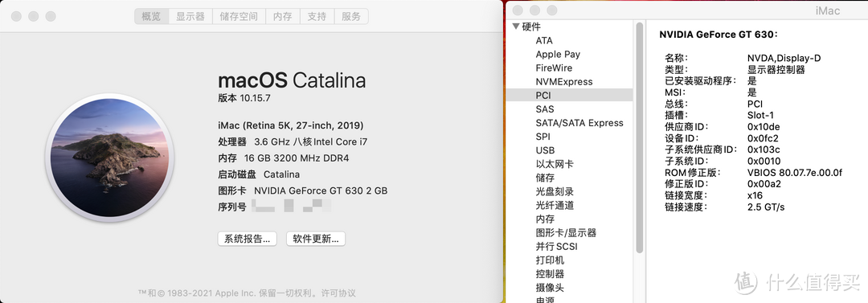This screenshot has width=868, height=303.
Task: Select SAS in the sidebar
Action: click(545, 109)
